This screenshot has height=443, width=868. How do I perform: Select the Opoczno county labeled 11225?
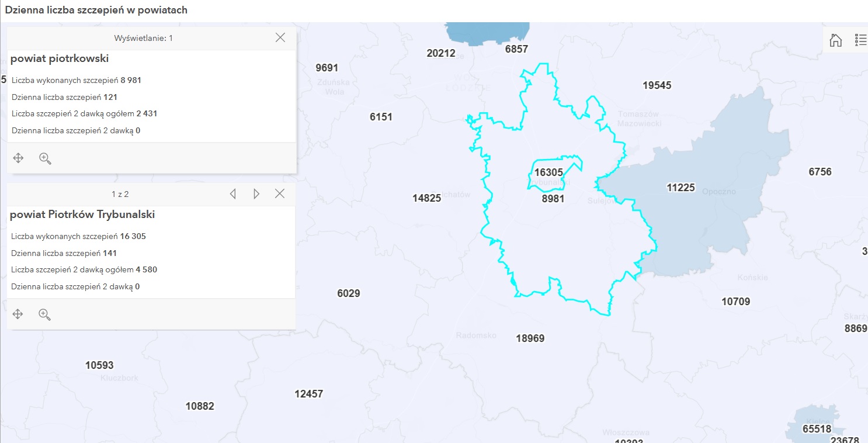click(680, 188)
